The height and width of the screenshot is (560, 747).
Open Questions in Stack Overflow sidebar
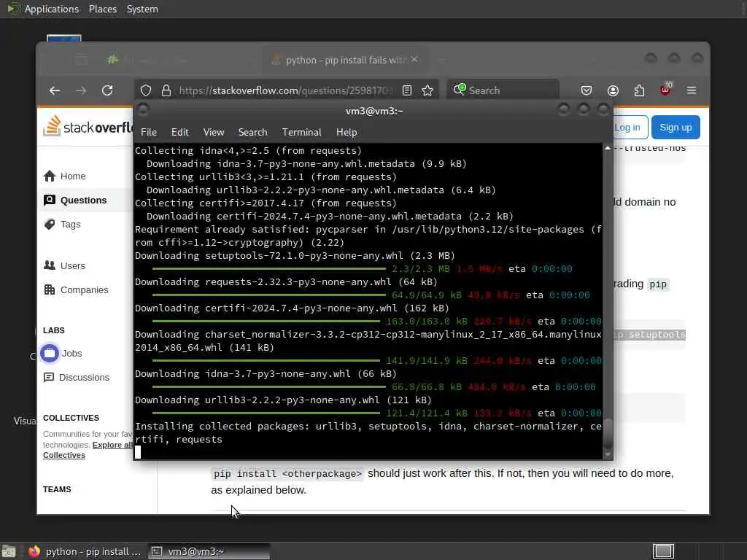75,201
